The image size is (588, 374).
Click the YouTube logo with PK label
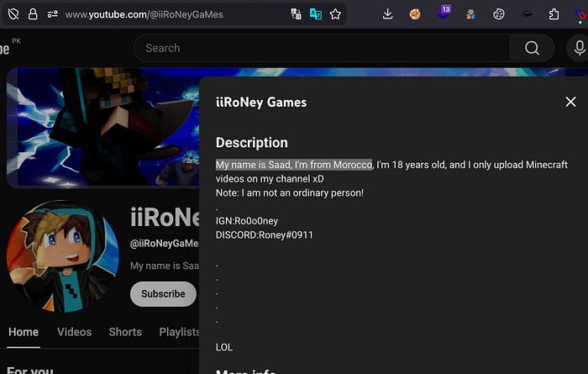10,47
